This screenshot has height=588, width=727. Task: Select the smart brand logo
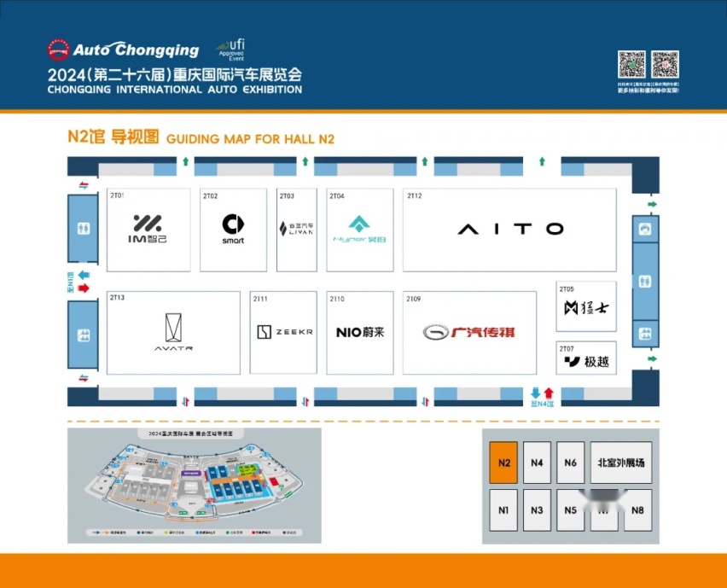[x=233, y=229]
